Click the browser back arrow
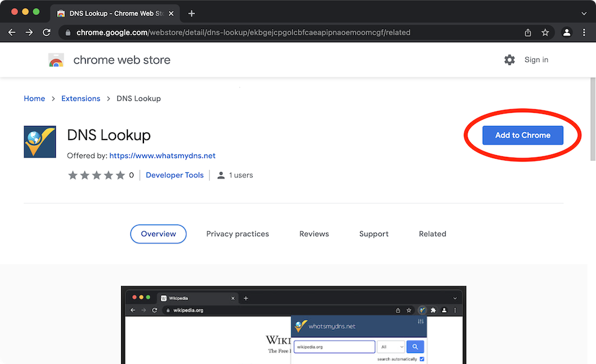This screenshot has width=596, height=364. click(x=12, y=32)
